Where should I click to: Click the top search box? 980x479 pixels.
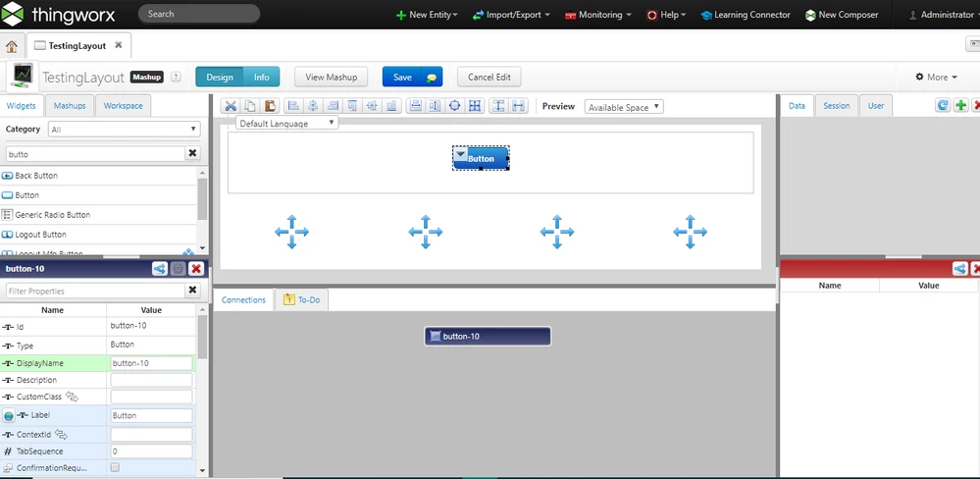point(199,14)
